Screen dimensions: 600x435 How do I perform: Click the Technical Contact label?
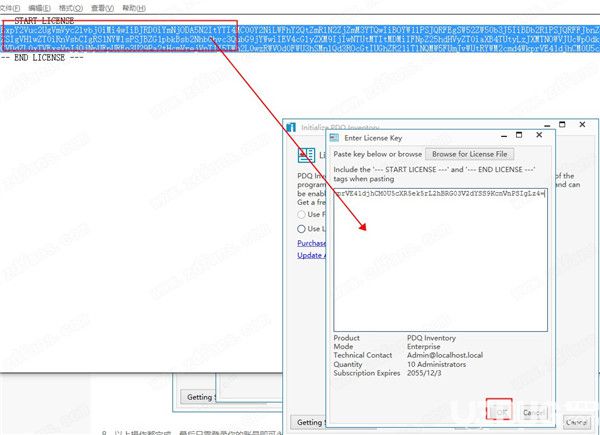[363, 355]
